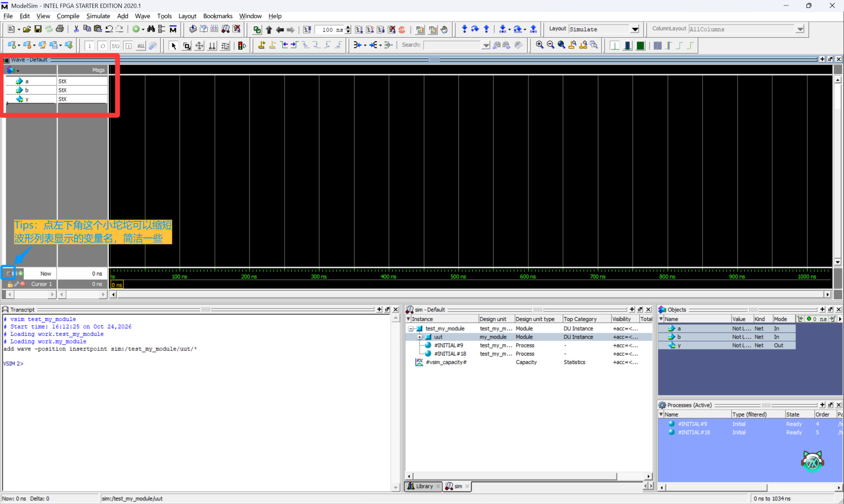Switch to the sim tab
Screen dimensions: 844x504
457,486
